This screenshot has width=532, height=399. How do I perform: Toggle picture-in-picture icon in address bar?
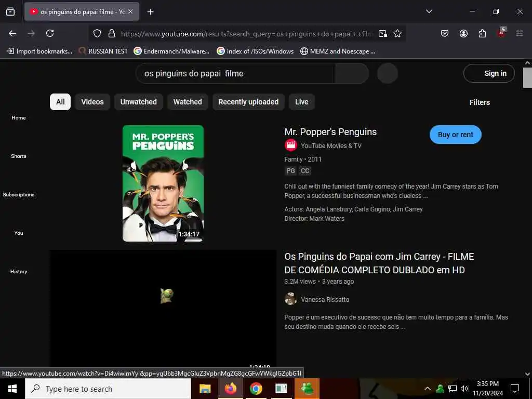coord(383,33)
